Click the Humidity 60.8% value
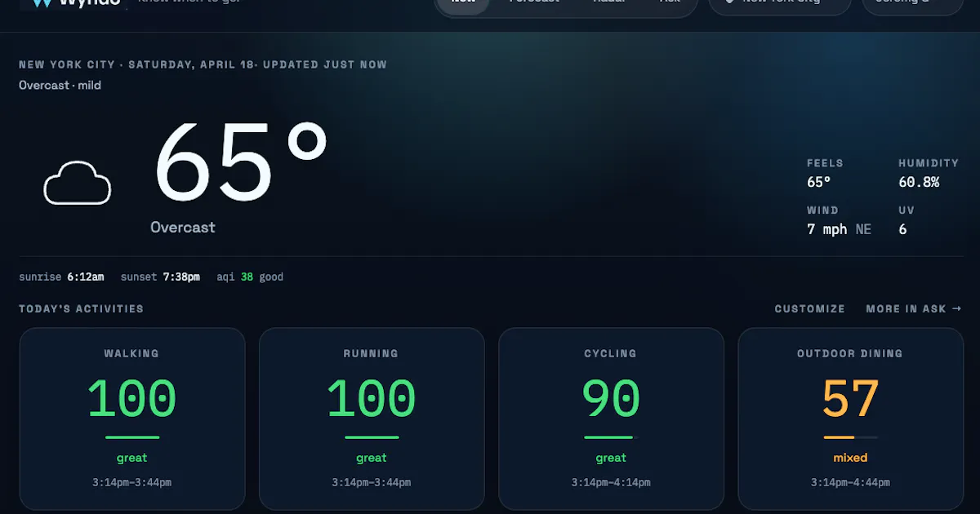Image resolution: width=980 pixels, height=514 pixels. coord(919,183)
